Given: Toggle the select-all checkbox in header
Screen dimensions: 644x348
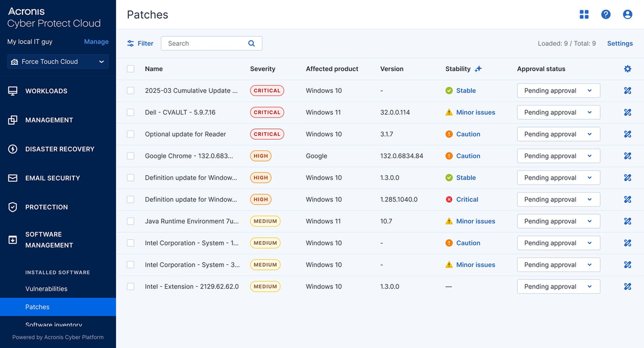Looking at the screenshot, I should 131,69.
